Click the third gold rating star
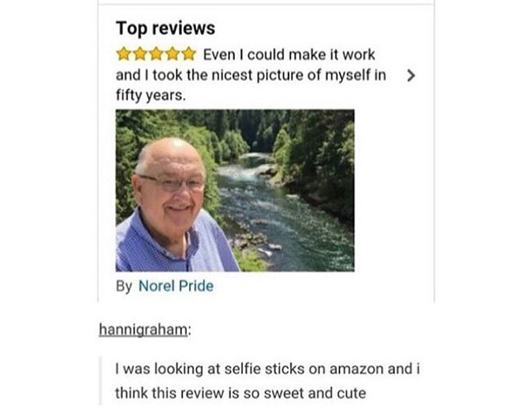Image resolution: width=522 pixels, height=420 pixels. pyautogui.click(x=156, y=54)
